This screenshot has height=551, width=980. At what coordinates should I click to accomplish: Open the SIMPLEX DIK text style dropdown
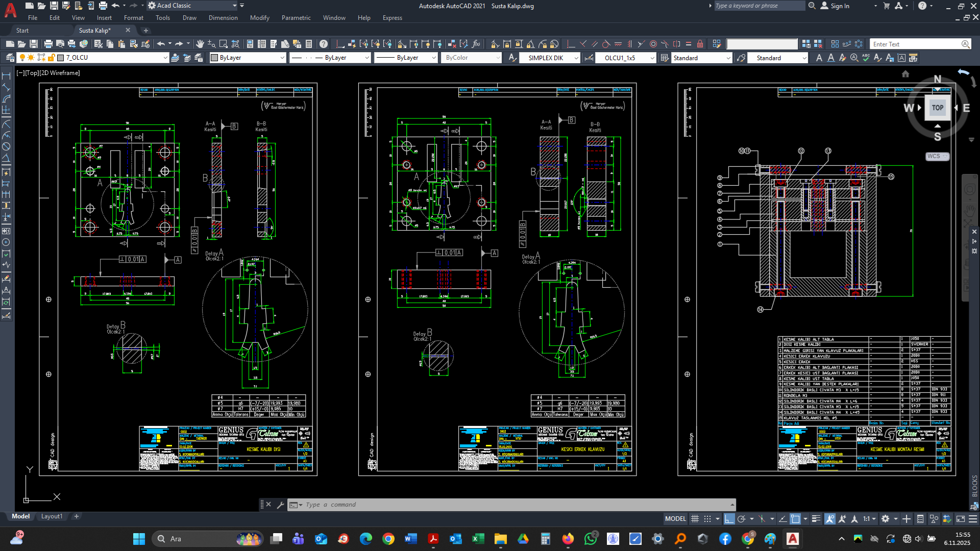tap(576, 58)
